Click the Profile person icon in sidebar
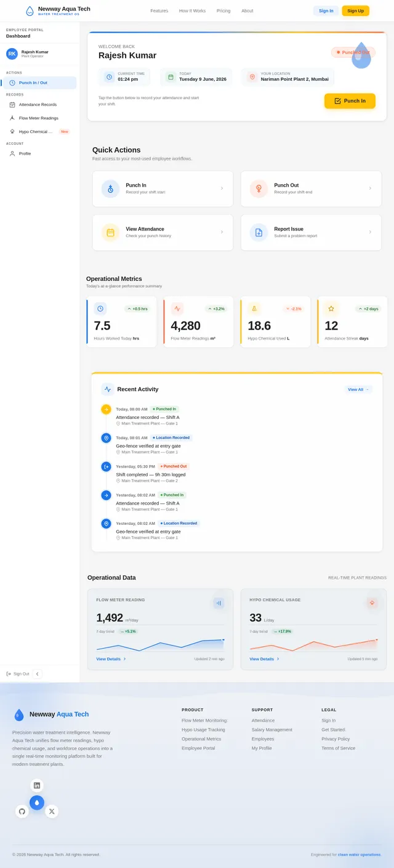Viewport: 394px width, 868px height. [x=12, y=153]
